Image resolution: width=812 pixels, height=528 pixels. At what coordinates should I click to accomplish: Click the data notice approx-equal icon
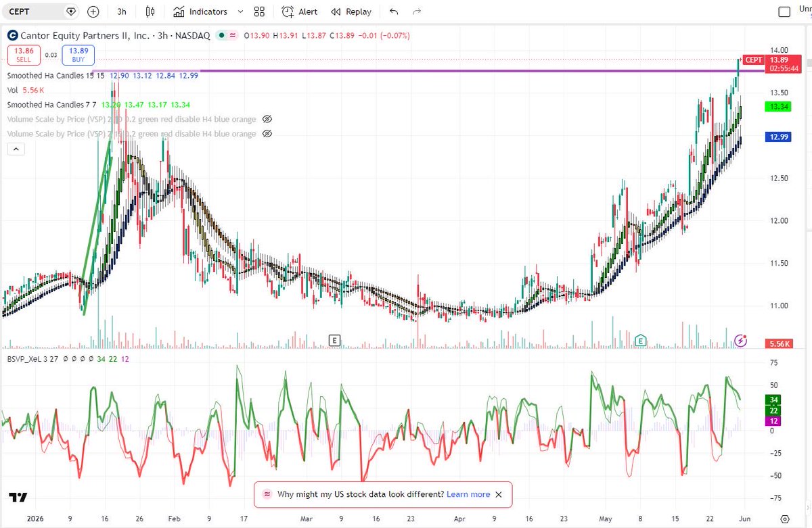(266, 494)
